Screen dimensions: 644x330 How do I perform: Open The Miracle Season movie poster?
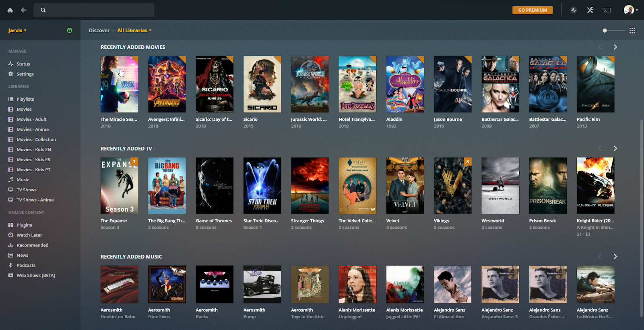pyautogui.click(x=119, y=84)
